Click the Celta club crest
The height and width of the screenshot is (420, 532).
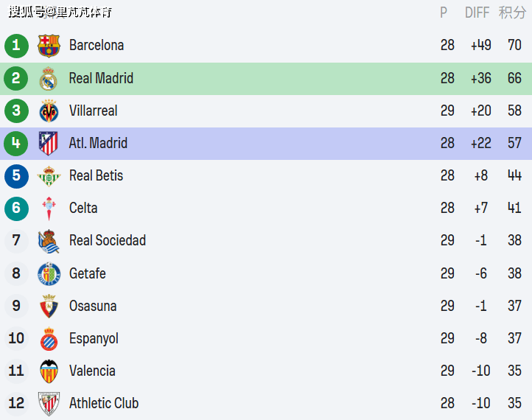pyautogui.click(x=49, y=208)
